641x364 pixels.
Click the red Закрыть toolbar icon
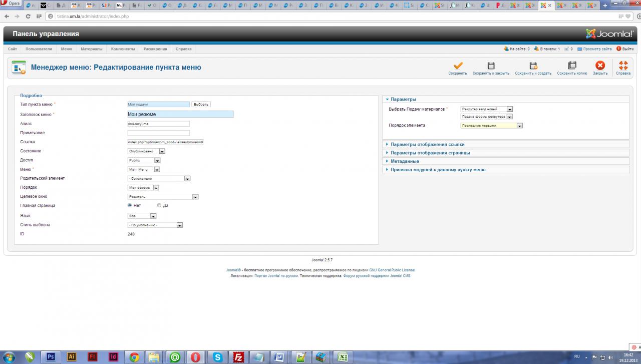pyautogui.click(x=600, y=66)
